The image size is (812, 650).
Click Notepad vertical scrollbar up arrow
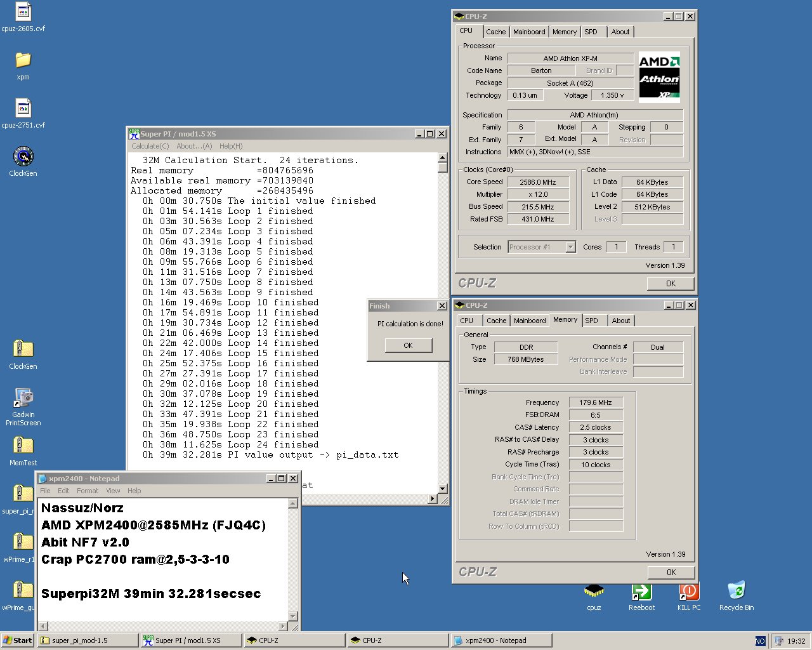click(x=293, y=503)
